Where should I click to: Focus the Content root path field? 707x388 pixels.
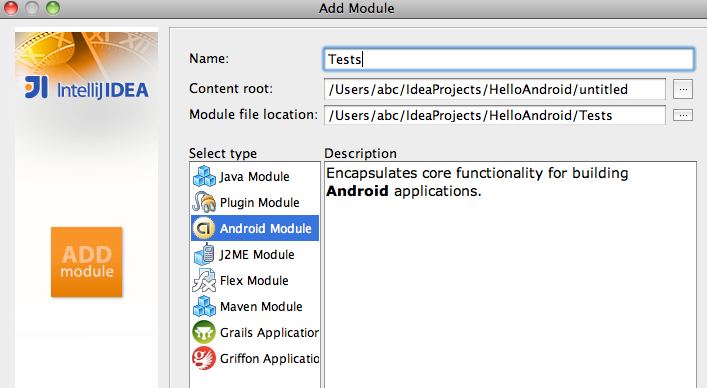(x=495, y=89)
